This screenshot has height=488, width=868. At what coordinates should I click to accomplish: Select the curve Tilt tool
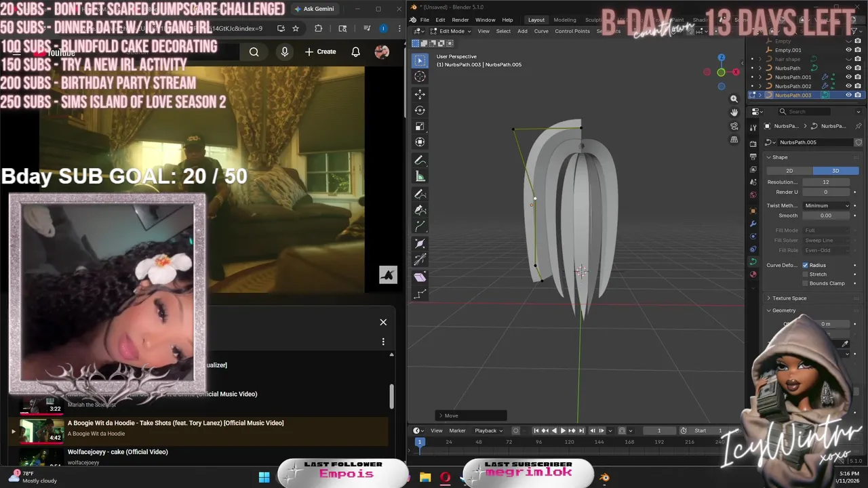point(420,260)
